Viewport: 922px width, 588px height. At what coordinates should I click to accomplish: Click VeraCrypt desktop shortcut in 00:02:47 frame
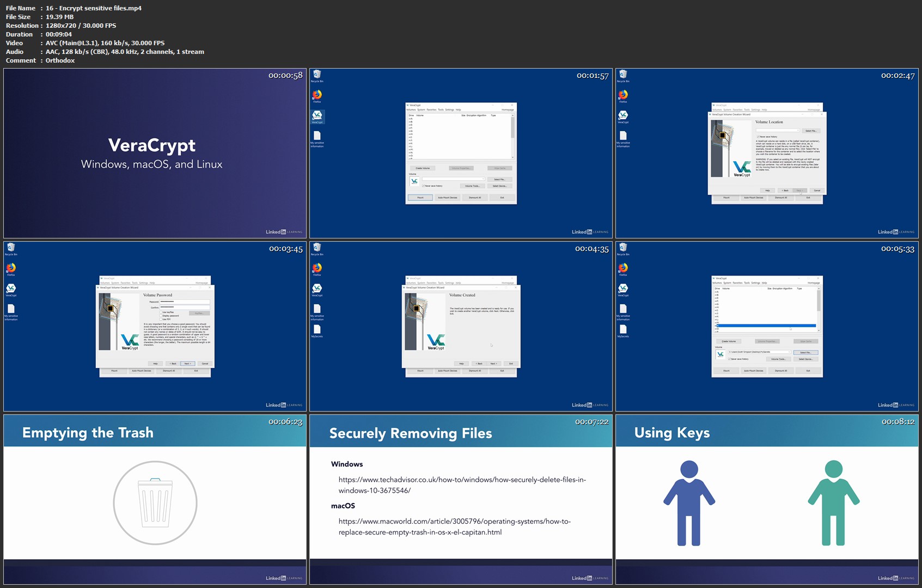(x=623, y=115)
